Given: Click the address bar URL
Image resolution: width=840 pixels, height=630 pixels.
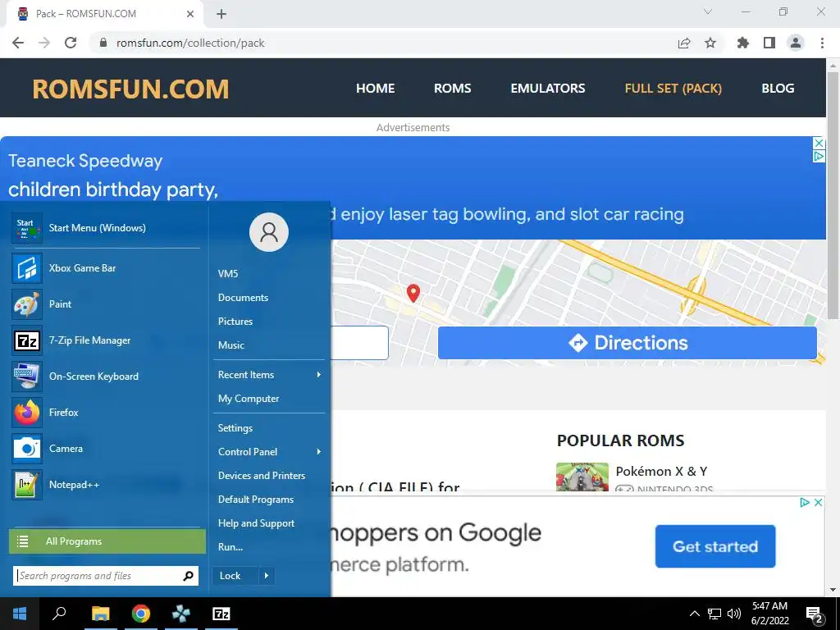Looking at the screenshot, I should point(190,43).
